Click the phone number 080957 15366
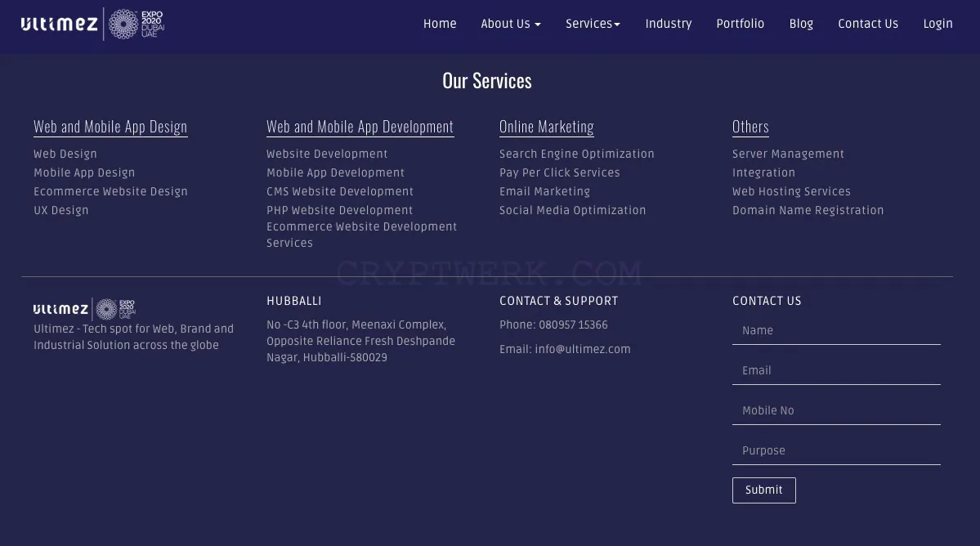This screenshot has width=980, height=546. pos(573,324)
